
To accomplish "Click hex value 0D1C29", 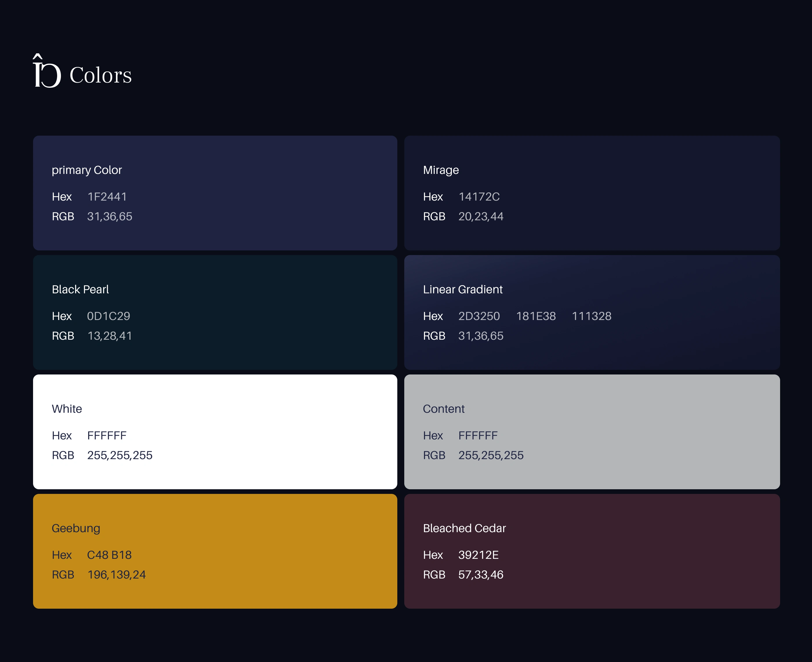I will (108, 316).
